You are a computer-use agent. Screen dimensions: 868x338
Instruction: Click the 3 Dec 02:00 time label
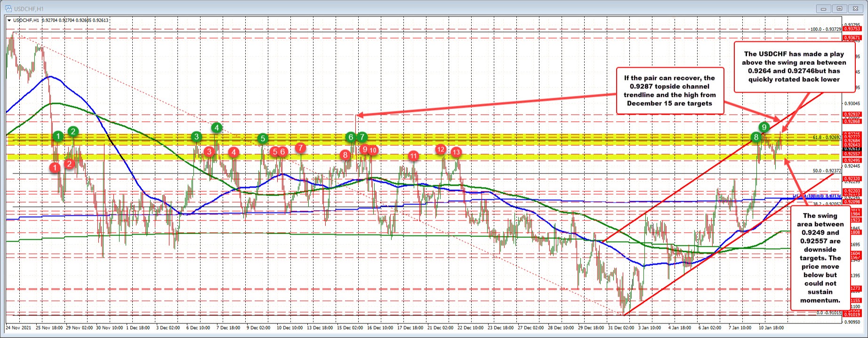168,328
